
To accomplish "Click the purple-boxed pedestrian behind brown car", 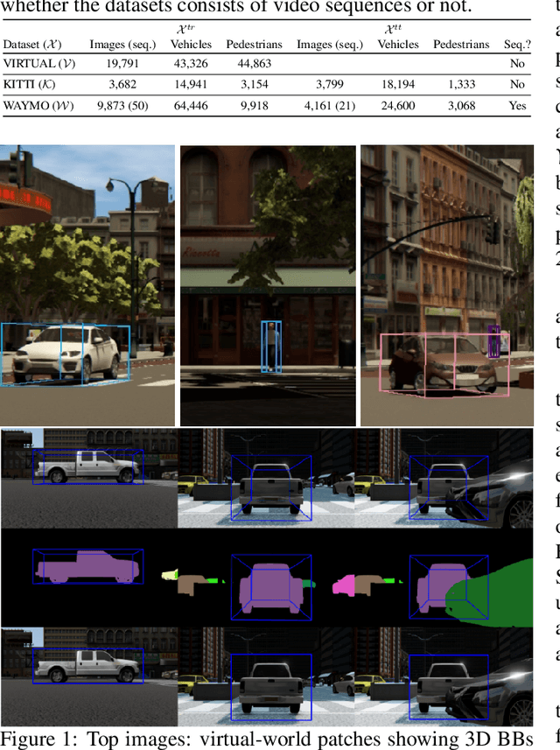I will point(494,341).
